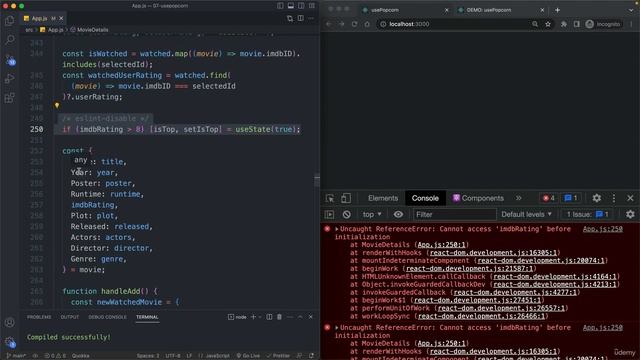Viewport: 640px width, 360px height.
Task: Go to browser home page
Action: coord(367,24)
